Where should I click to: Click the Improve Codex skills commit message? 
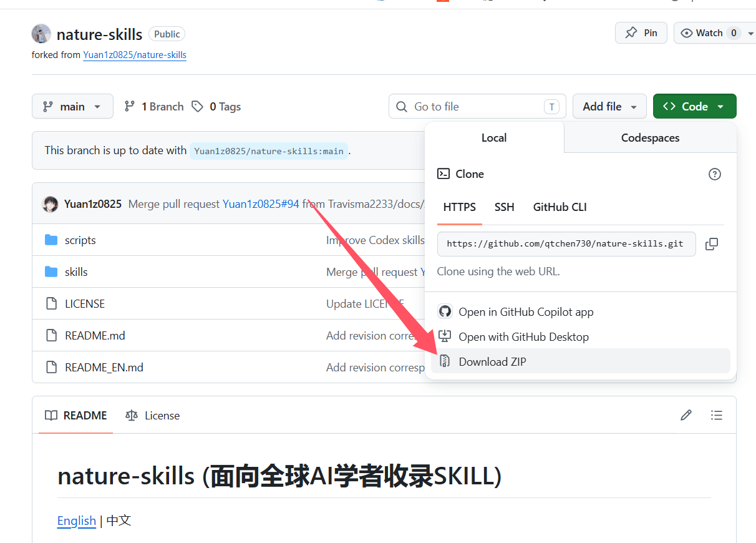[x=376, y=240]
